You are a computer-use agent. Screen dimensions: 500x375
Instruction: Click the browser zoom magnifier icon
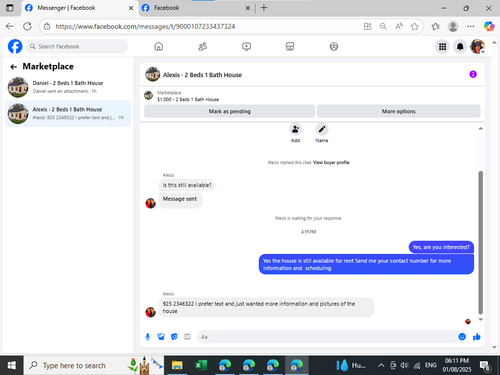coord(383,26)
